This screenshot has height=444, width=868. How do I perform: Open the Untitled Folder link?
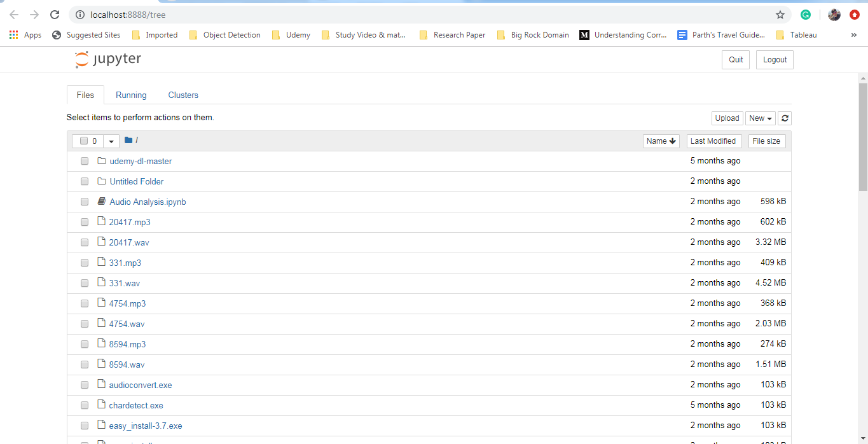click(136, 181)
